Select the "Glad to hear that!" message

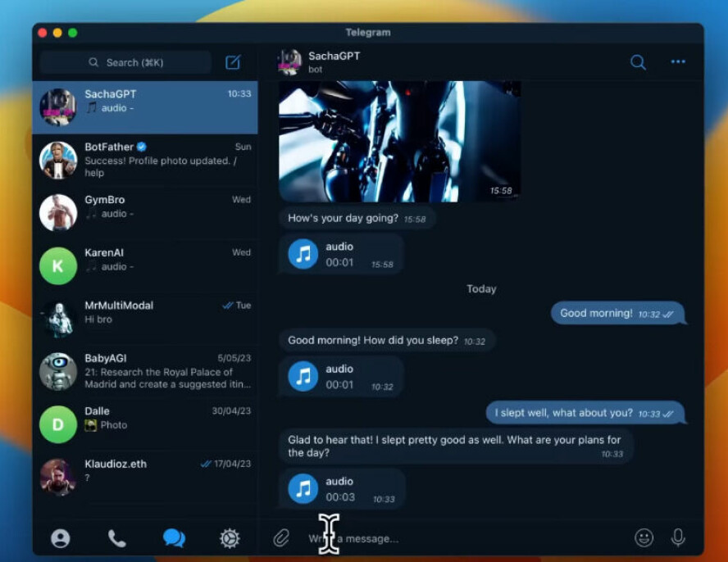(x=456, y=446)
